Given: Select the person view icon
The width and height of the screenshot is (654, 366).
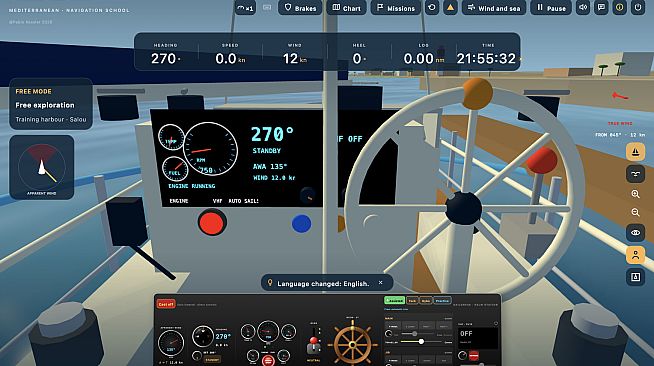Looking at the screenshot, I should (635, 255).
